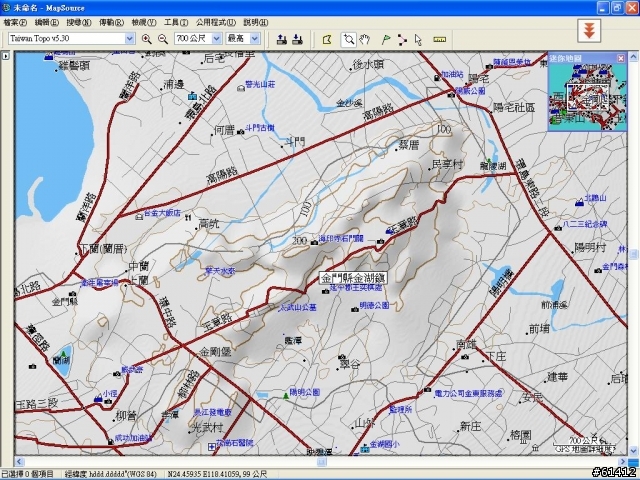Click the 民享村 village label
The width and height of the screenshot is (640, 480).
coord(447,164)
